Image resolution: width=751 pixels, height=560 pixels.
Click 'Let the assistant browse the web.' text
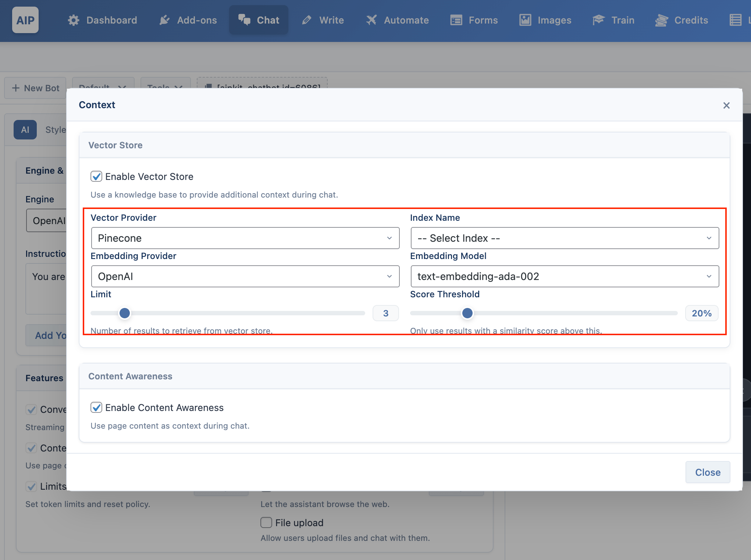(325, 504)
